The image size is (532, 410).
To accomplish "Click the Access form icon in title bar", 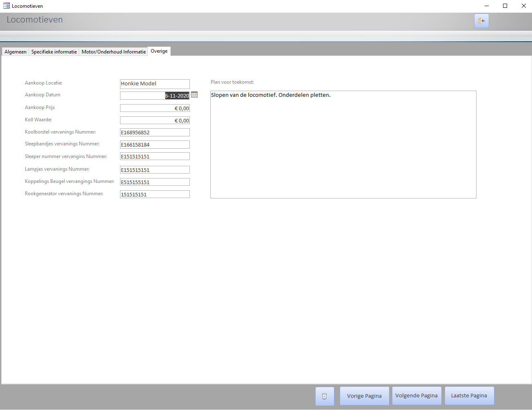I will click(x=7, y=6).
